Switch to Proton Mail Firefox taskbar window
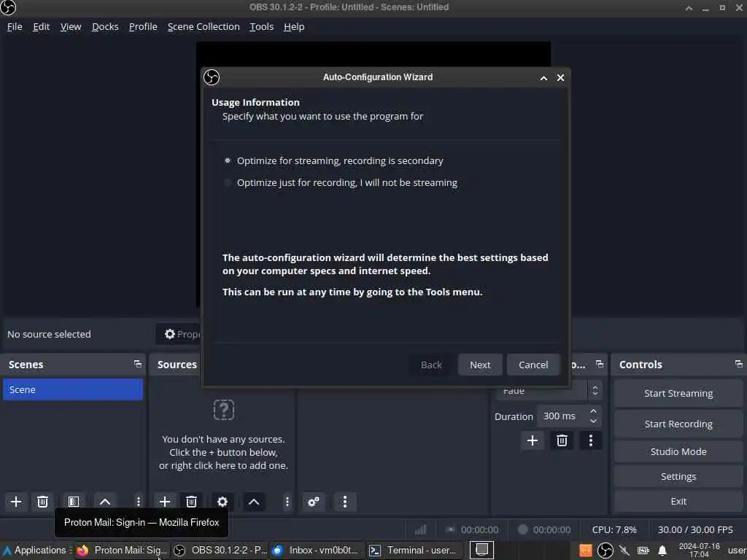Image resolution: width=747 pixels, height=560 pixels. [x=122, y=550]
